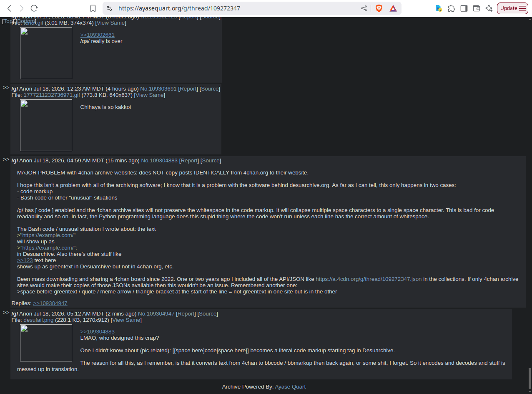
Task: Reload the current page
Action: click(35, 8)
